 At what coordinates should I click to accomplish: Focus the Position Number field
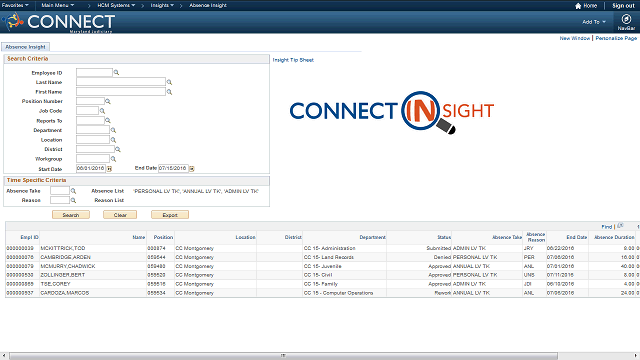pos(91,101)
